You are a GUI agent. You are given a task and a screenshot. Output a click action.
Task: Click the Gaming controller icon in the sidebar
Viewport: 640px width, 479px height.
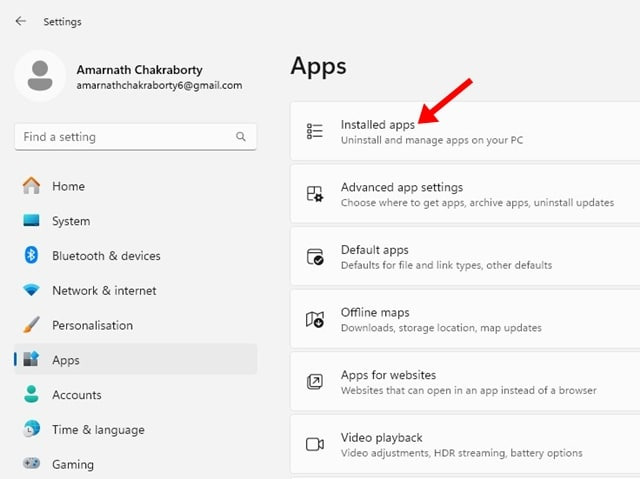[x=31, y=463]
